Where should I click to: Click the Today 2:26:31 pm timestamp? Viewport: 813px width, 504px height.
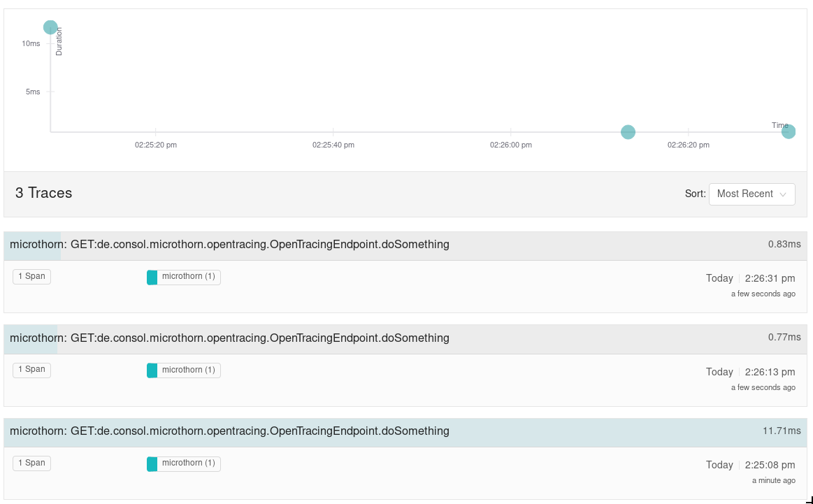750,278
